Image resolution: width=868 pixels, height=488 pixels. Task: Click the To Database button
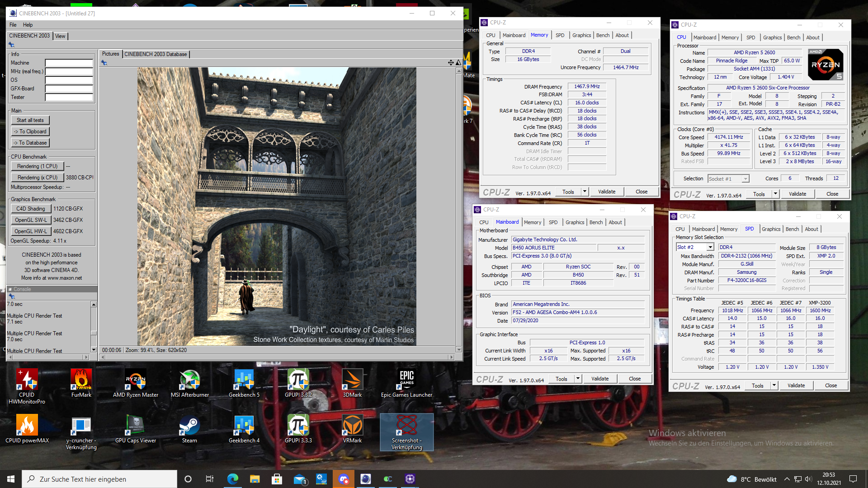[x=30, y=143]
